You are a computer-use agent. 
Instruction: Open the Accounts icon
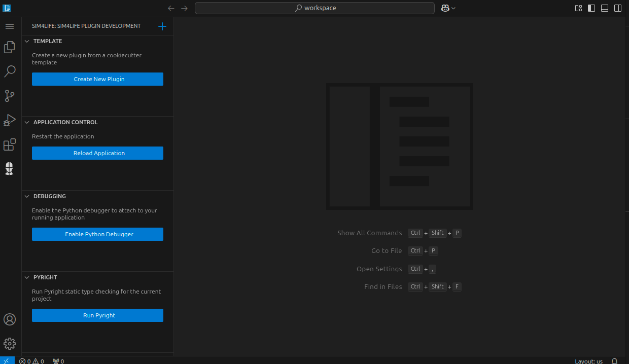click(10, 319)
